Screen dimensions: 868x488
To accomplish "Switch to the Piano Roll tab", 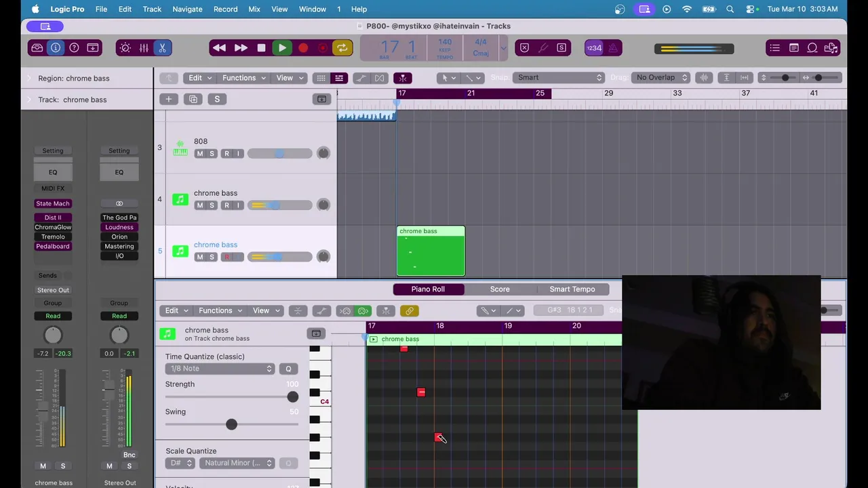I will 428,289.
